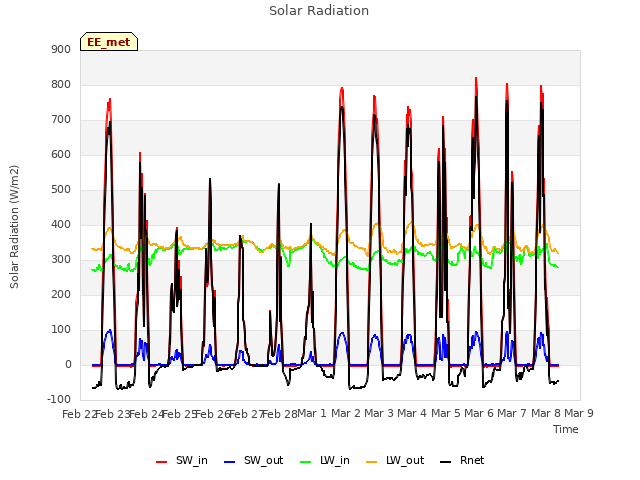
Task: Click the Solar Radiation (W/m2) y-axis title
Action: [14, 227]
